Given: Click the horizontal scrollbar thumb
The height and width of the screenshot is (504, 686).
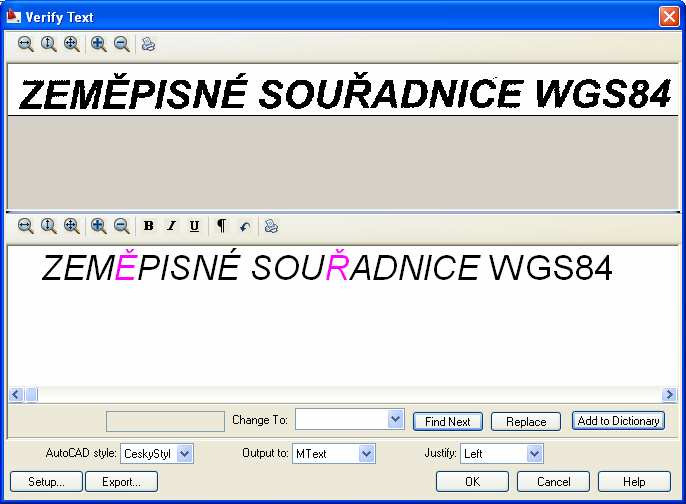Looking at the screenshot, I should click(32, 395).
